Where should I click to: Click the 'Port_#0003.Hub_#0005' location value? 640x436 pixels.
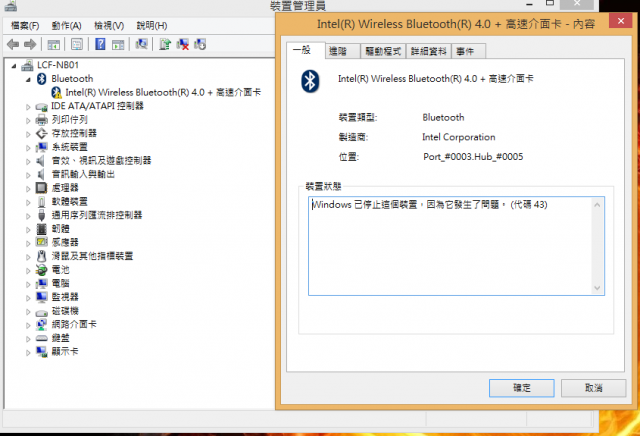tap(473, 157)
